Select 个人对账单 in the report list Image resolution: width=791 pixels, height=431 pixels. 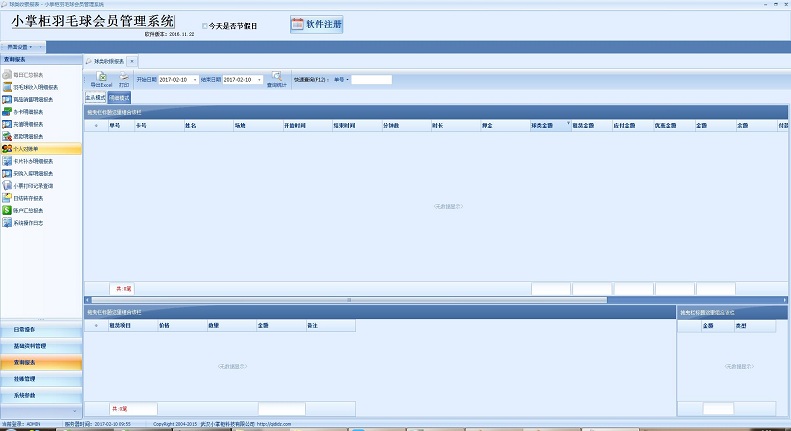click(x=28, y=148)
